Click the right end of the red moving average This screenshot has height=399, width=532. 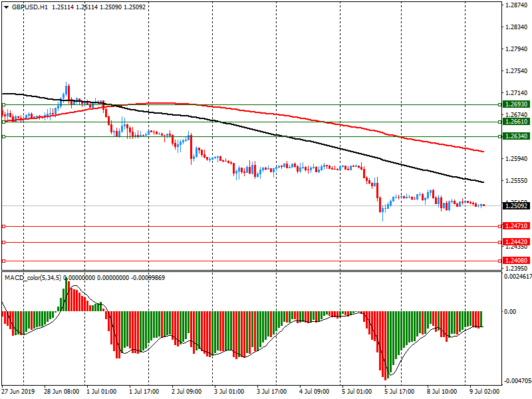[x=483, y=152]
